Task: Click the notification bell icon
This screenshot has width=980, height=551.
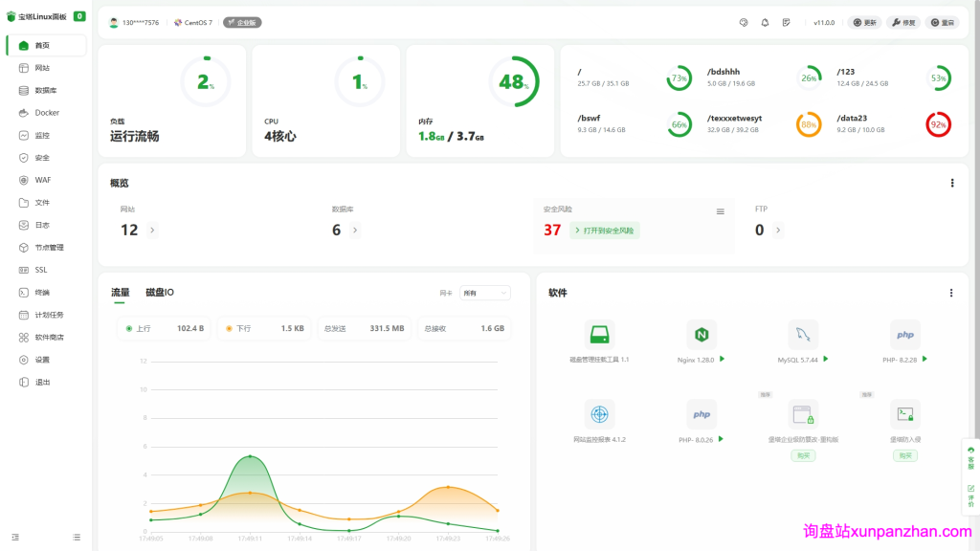Action: pyautogui.click(x=765, y=22)
